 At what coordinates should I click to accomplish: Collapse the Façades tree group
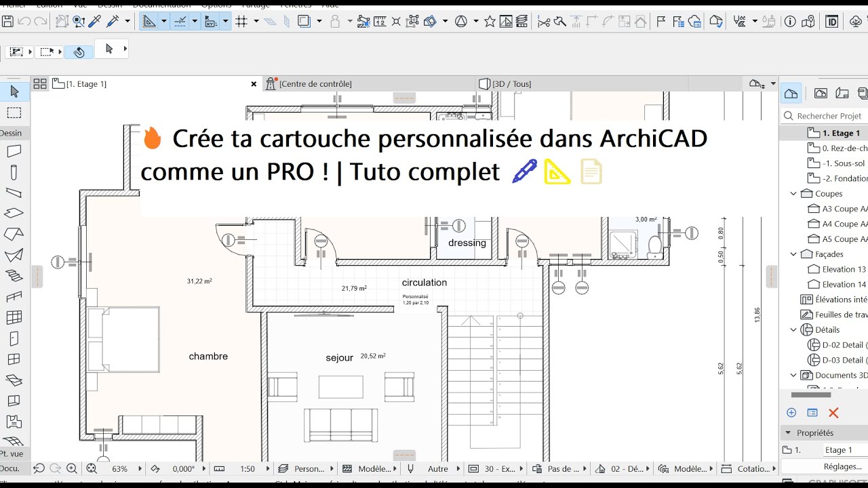(793, 254)
